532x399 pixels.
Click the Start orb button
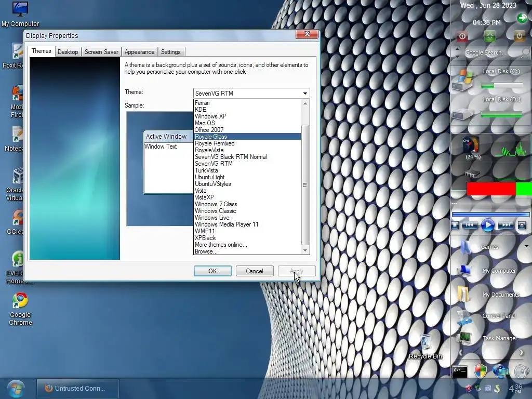click(x=16, y=389)
